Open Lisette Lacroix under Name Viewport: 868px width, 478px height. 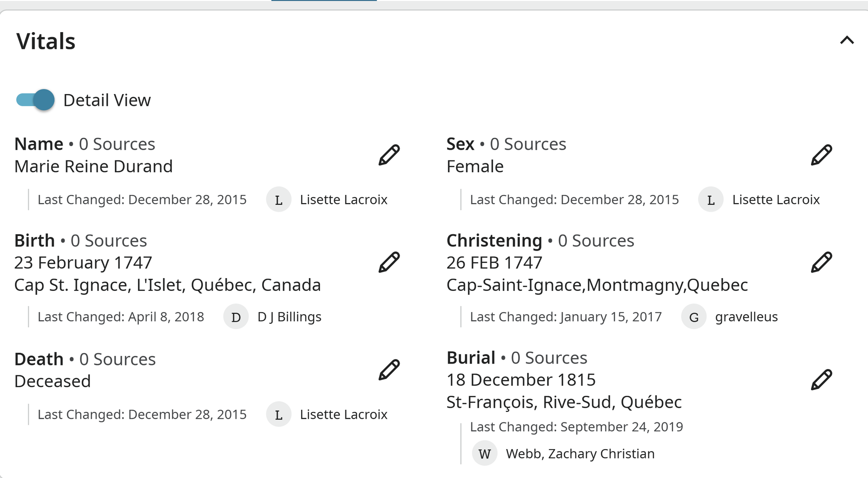click(344, 199)
